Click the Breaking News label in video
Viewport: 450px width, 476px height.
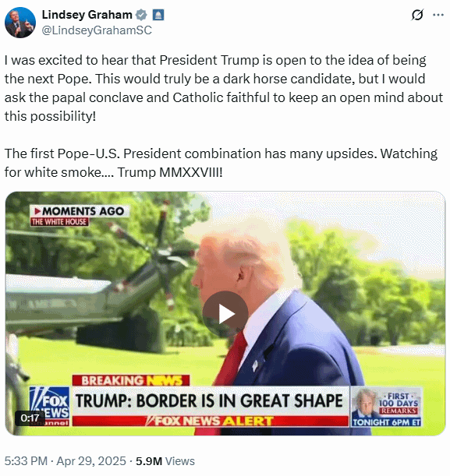(x=131, y=380)
